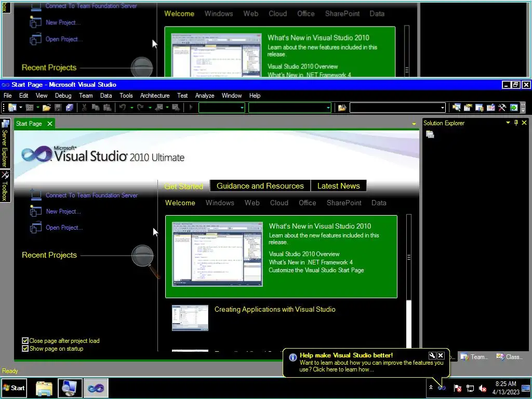
Task: Click the Start Page vertical scrollbar
Action: (408, 281)
